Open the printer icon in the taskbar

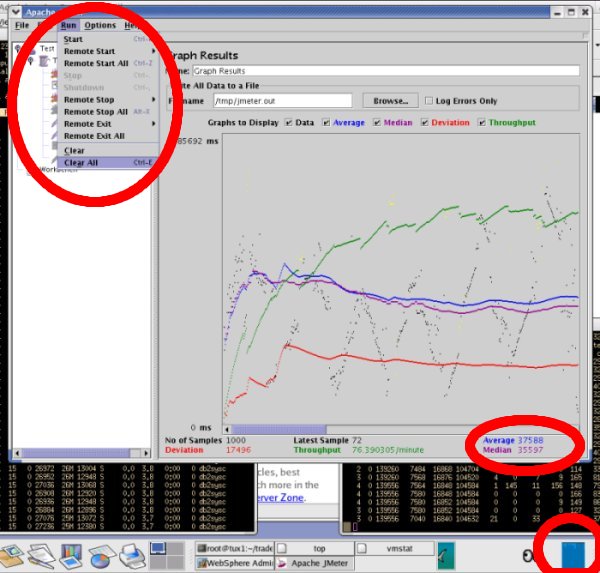[x=132, y=556]
